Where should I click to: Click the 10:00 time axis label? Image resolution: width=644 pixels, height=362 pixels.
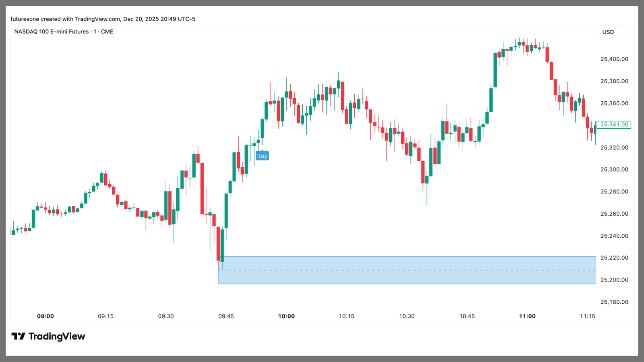click(286, 316)
